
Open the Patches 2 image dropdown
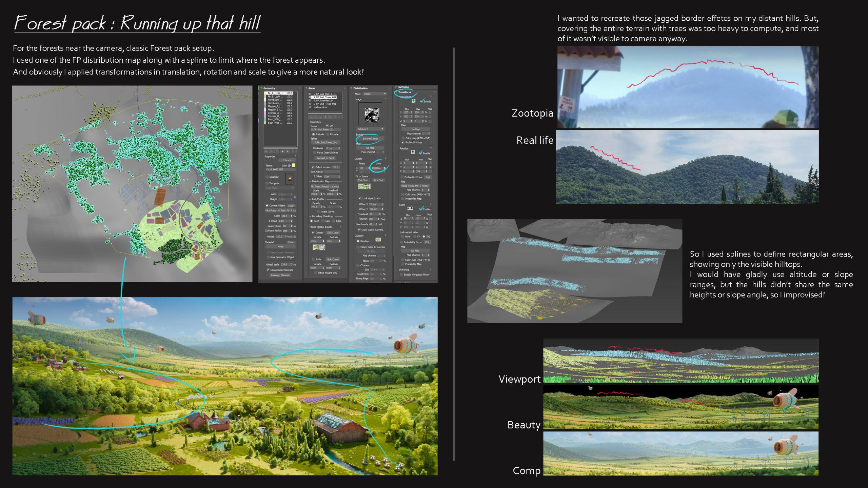click(x=370, y=129)
